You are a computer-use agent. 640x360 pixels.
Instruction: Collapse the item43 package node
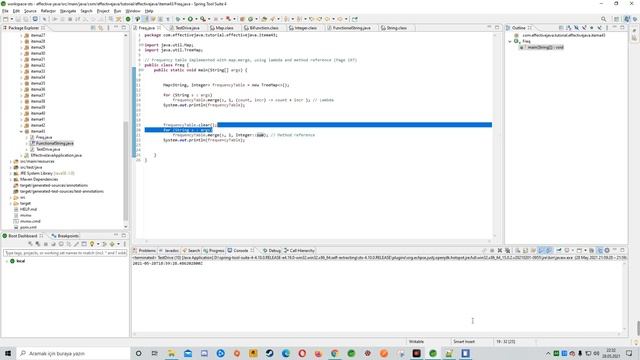pyautogui.click(x=21, y=131)
